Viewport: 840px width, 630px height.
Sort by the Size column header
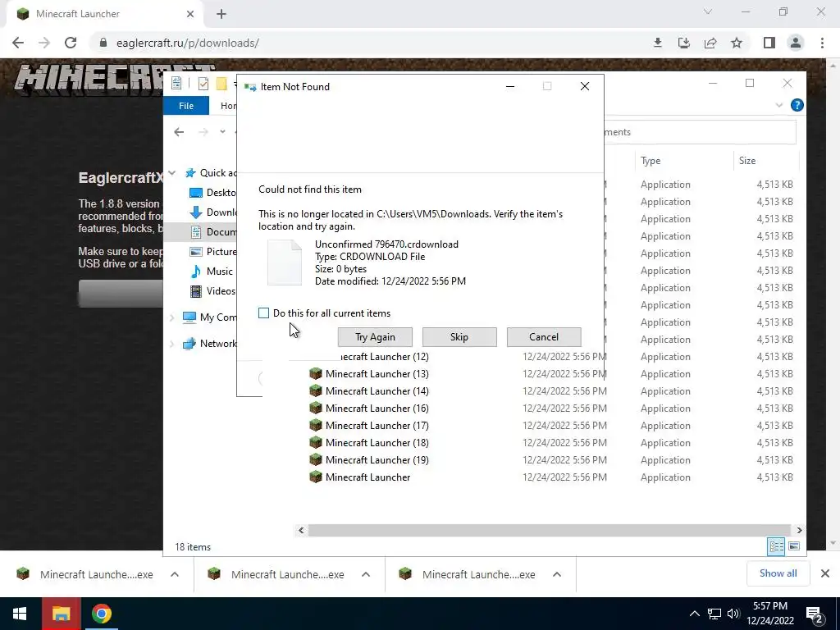point(766,161)
